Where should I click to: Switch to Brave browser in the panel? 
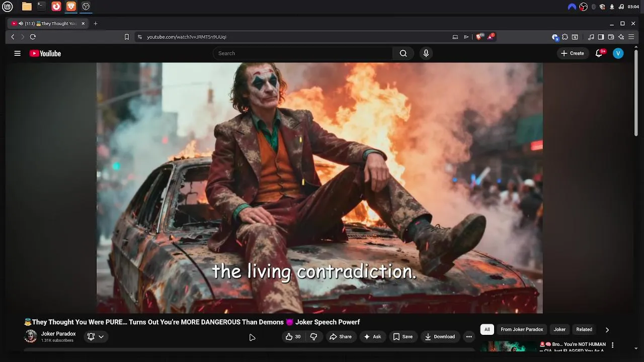pyautogui.click(x=71, y=7)
